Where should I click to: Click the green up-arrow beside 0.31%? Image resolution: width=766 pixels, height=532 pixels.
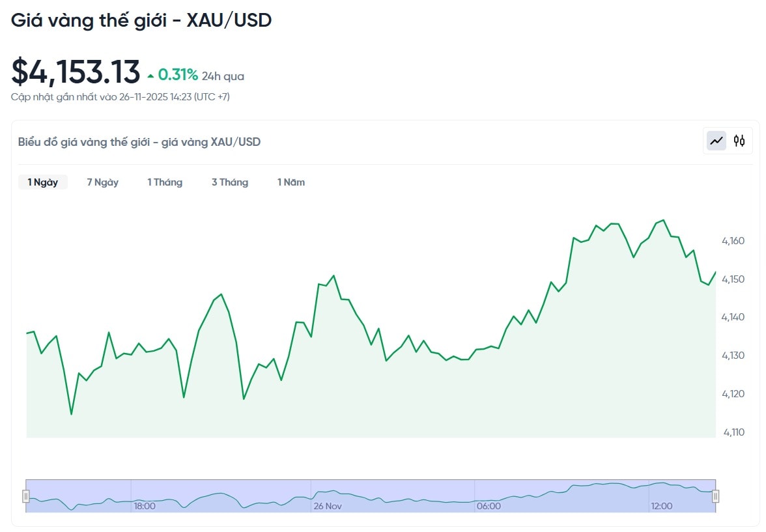point(150,76)
